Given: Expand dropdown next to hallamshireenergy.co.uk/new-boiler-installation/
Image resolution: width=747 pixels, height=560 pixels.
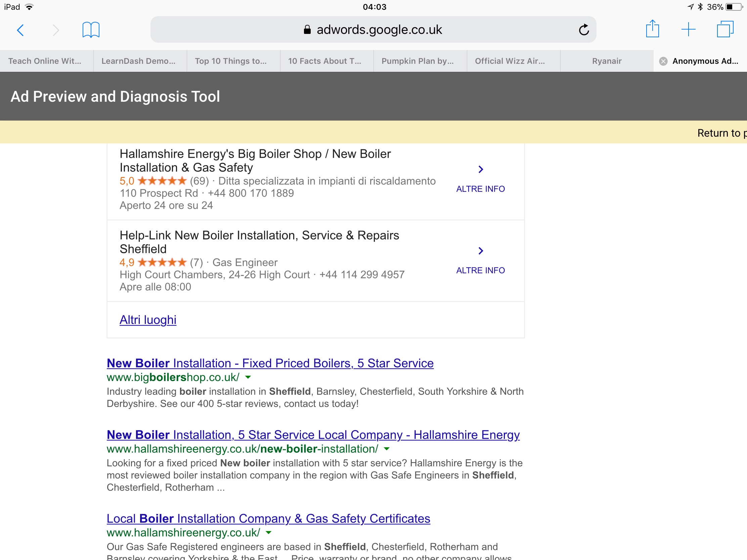Looking at the screenshot, I should (387, 449).
